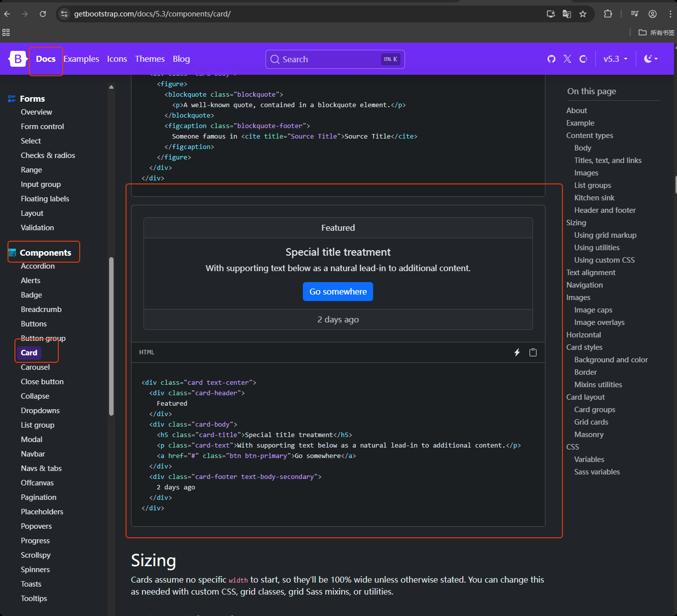Open Blog in the navbar

tap(181, 59)
